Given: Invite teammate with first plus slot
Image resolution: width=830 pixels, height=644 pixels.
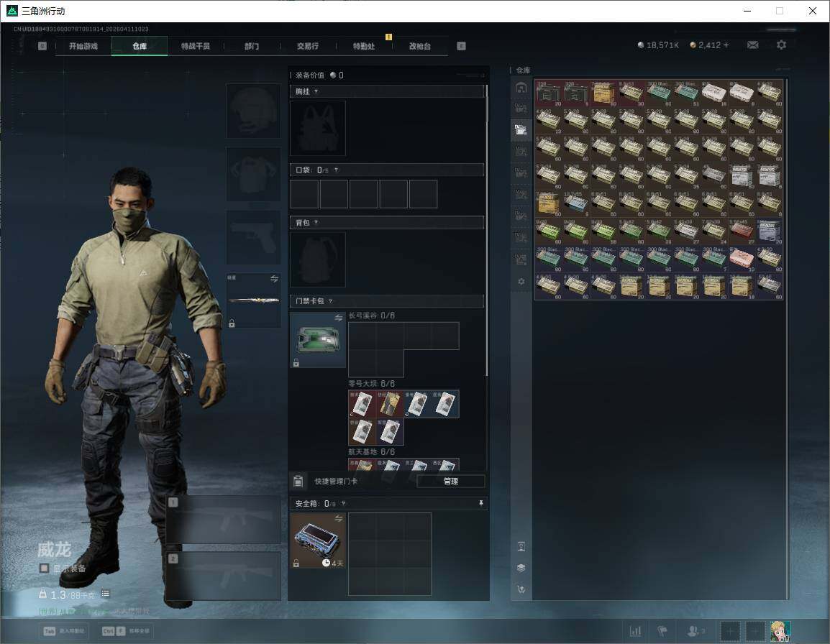Looking at the screenshot, I should (730, 631).
